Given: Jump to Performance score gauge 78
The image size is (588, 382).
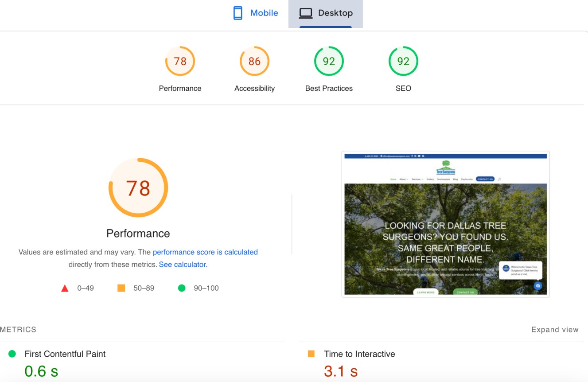Looking at the screenshot, I should click(180, 61).
